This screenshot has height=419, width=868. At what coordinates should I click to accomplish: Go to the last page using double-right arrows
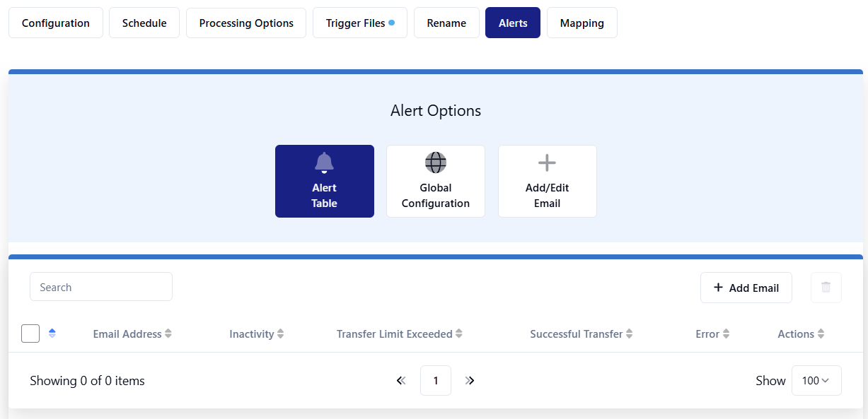point(470,381)
